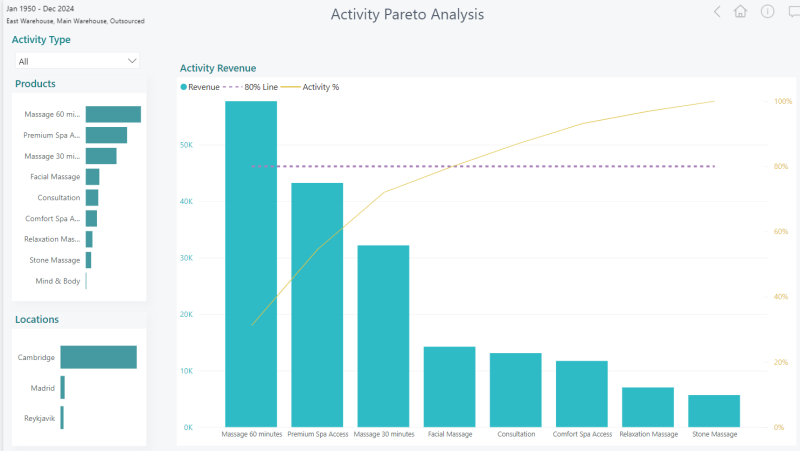Click the Activity % legend entry
The height and width of the screenshot is (451, 800).
[x=310, y=87]
